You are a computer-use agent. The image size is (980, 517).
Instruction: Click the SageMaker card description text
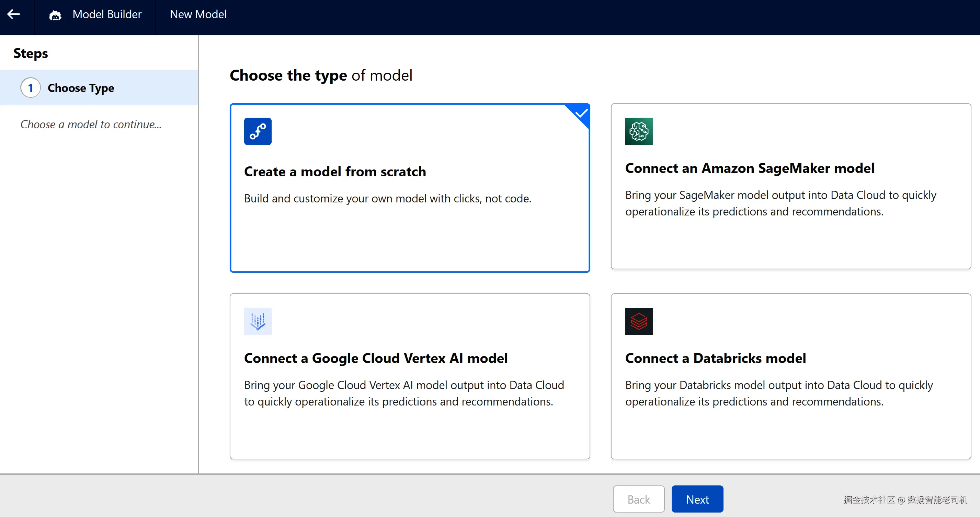pyautogui.click(x=780, y=203)
